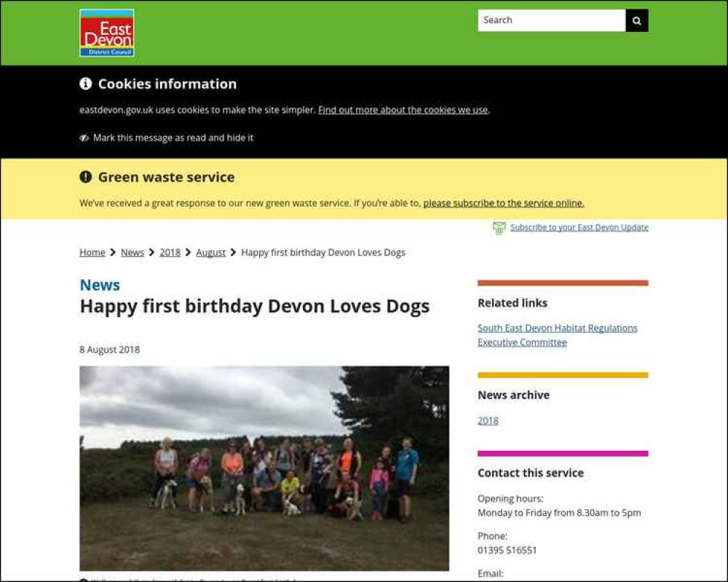
Task: Click the chevron after August breadcrumb
Action: [x=233, y=252]
